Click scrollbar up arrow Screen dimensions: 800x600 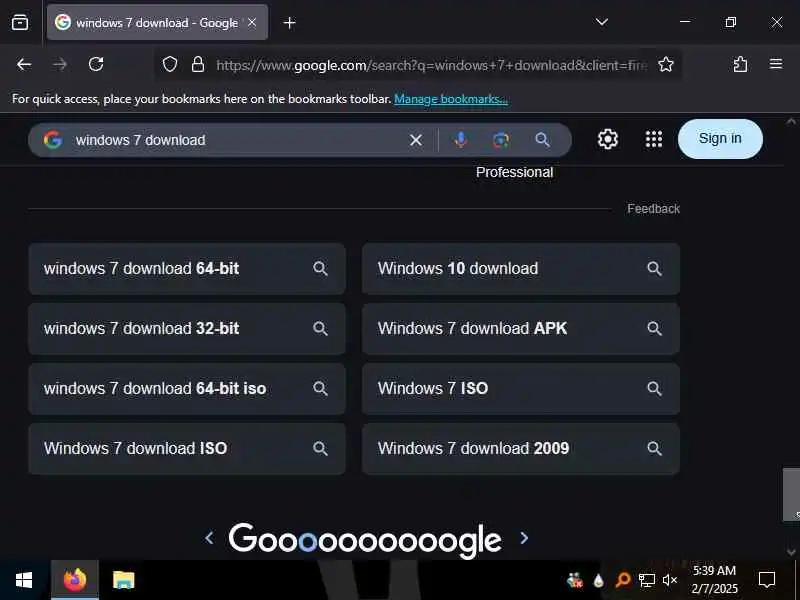click(x=791, y=121)
